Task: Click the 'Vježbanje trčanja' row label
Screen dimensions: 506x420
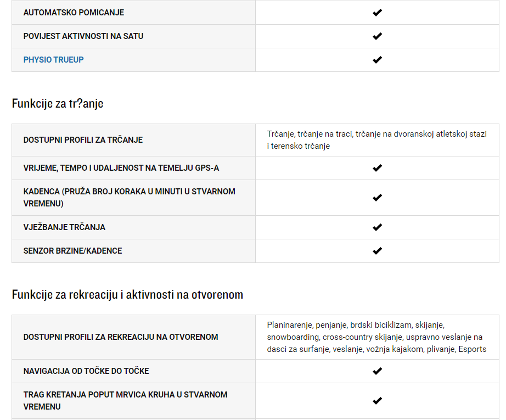Action: (x=64, y=227)
